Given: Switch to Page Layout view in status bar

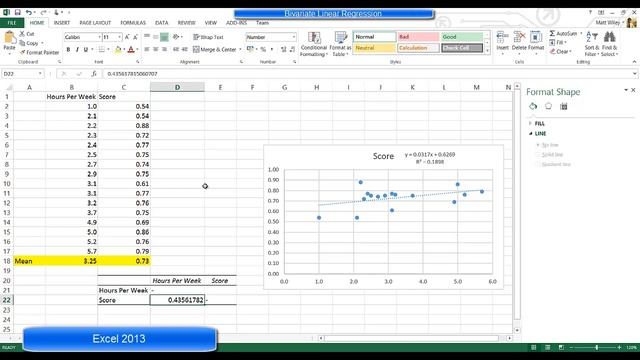Looking at the screenshot, I should pos(547,347).
